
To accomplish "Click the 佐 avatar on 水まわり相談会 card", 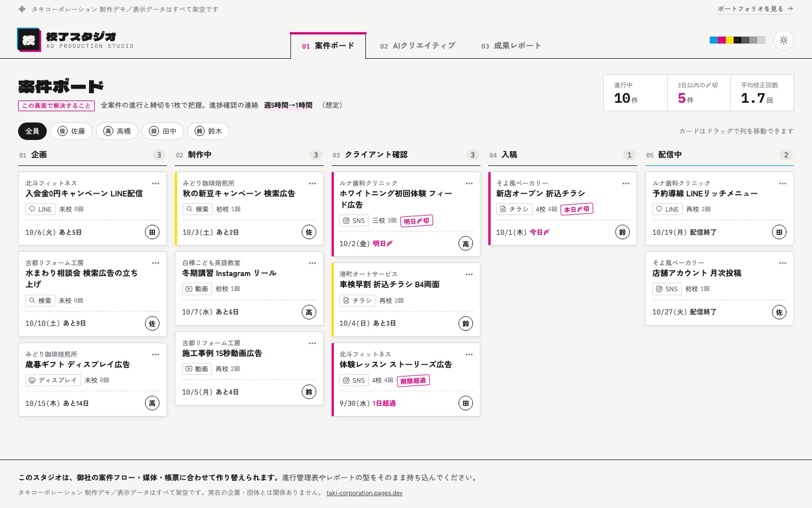I will 152,323.
